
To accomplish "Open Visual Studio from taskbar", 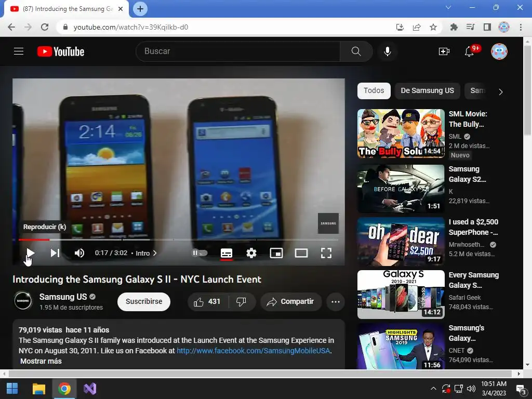I will [90, 389].
